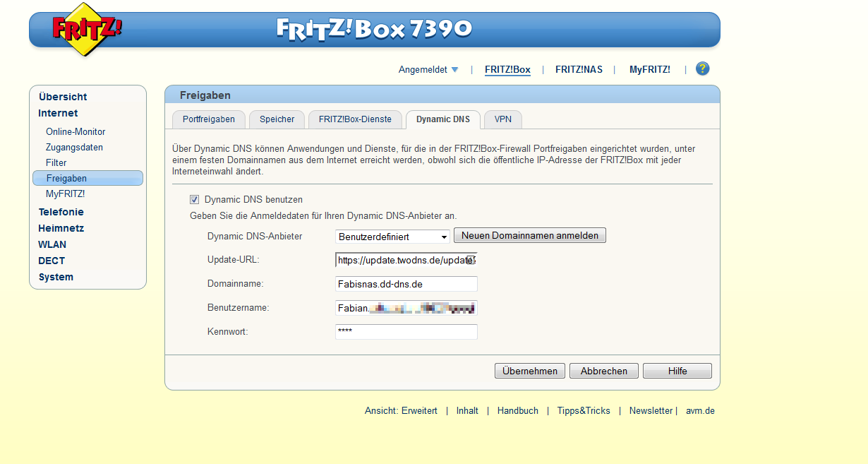Screen dimensions: 868x464
Task: Select the Dynamic DNS tab
Action: pos(443,119)
